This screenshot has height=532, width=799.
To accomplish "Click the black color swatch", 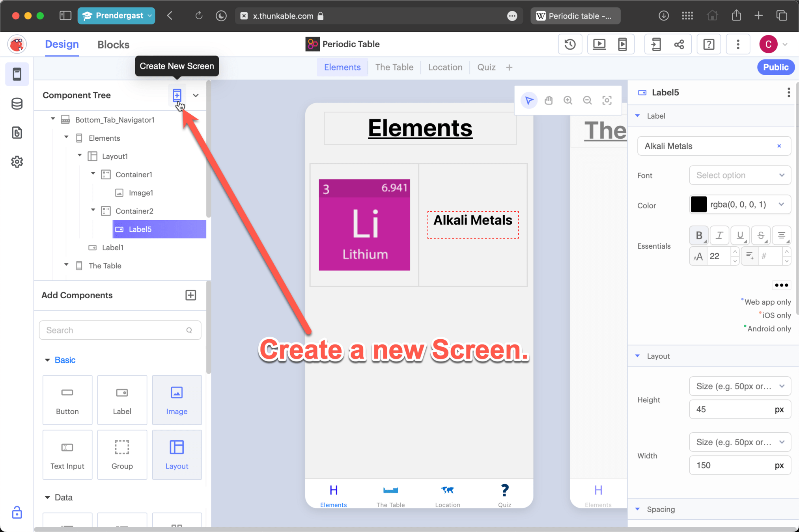I will (698, 205).
